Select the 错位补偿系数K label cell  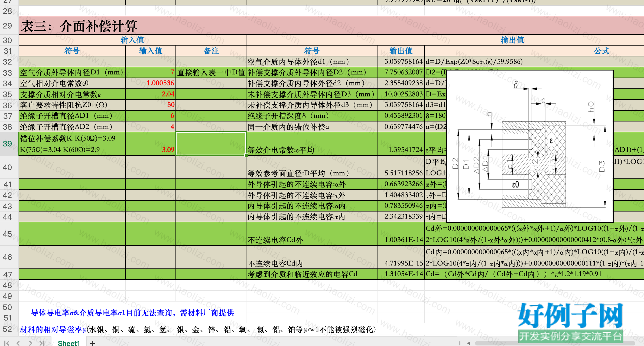tap(72, 144)
